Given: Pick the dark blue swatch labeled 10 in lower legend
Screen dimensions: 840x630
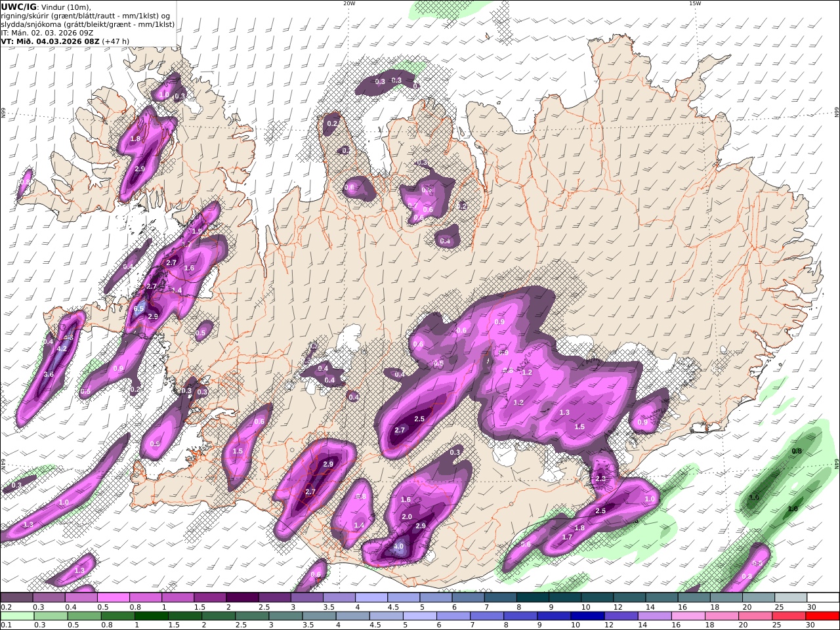Looking at the screenshot, I should (587, 616).
